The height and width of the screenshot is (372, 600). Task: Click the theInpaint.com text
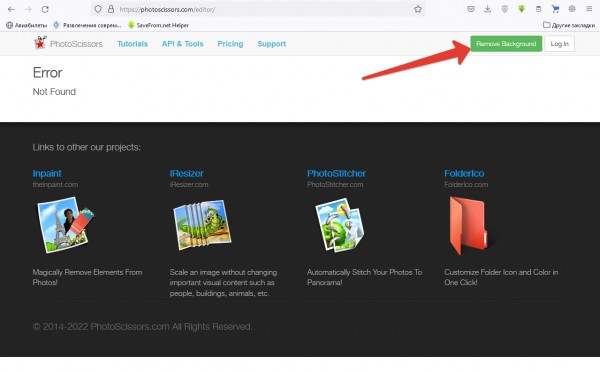55,184
